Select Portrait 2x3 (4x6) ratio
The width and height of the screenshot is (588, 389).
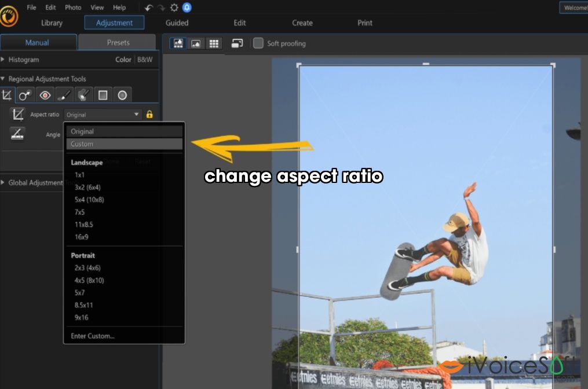pos(87,267)
